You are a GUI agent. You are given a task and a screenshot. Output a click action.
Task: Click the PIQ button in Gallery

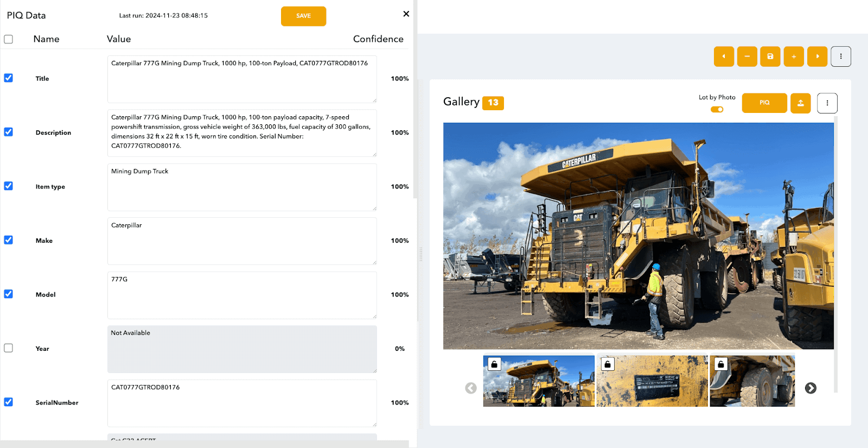(764, 103)
